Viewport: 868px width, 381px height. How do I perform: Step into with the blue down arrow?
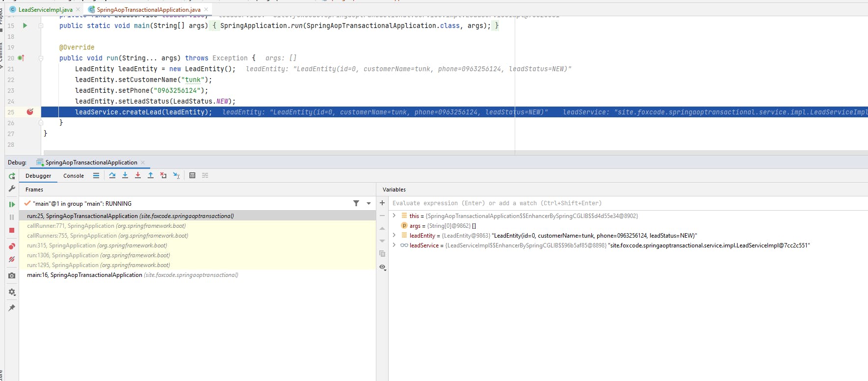pyautogui.click(x=125, y=175)
